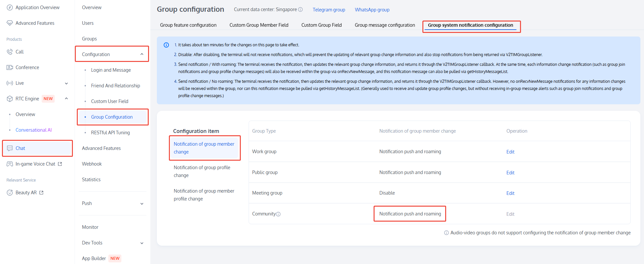This screenshot has height=264, width=644.
Task: Click the Chat bubble icon
Action: point(10,148)
